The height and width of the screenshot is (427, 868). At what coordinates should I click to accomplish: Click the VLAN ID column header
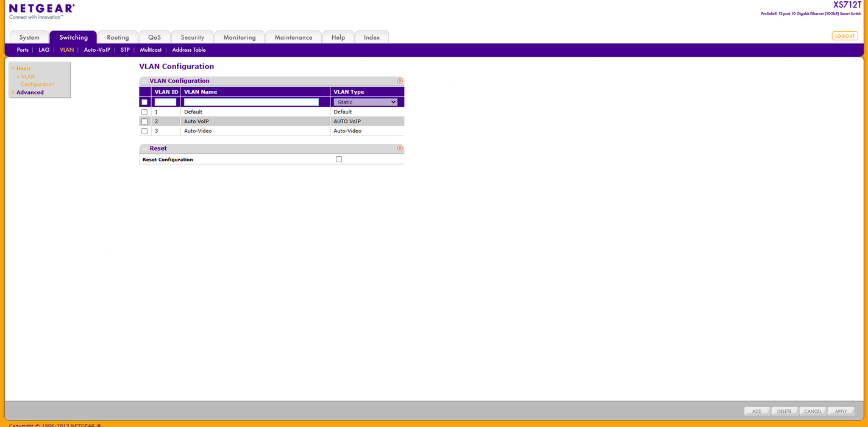(x=166, y=92)
